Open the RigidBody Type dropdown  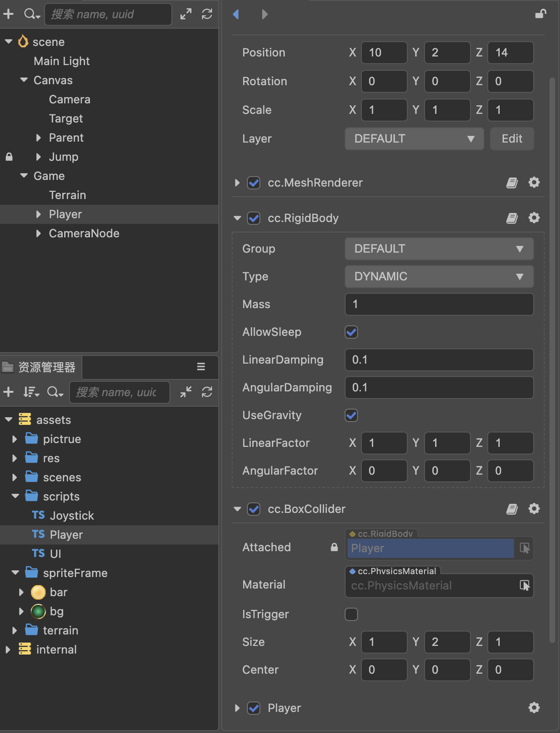pyautogui.click(x=439, y=277)
